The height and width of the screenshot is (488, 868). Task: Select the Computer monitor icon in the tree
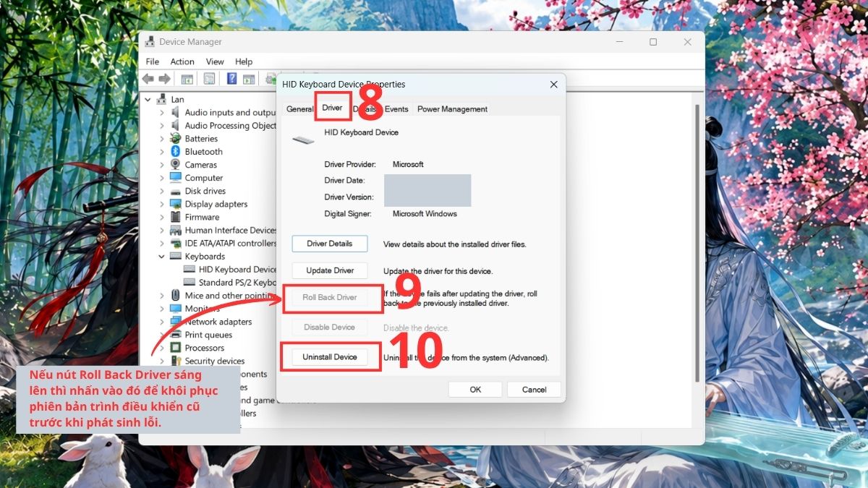point(175,178)
